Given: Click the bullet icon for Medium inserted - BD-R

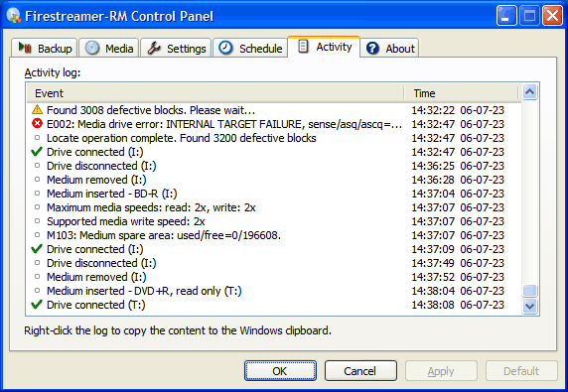Looking at the screenshot, I should pos(37,194).
